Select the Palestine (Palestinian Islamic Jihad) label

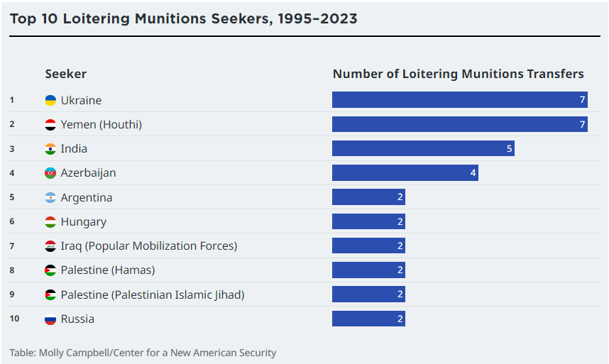point(153,295)
